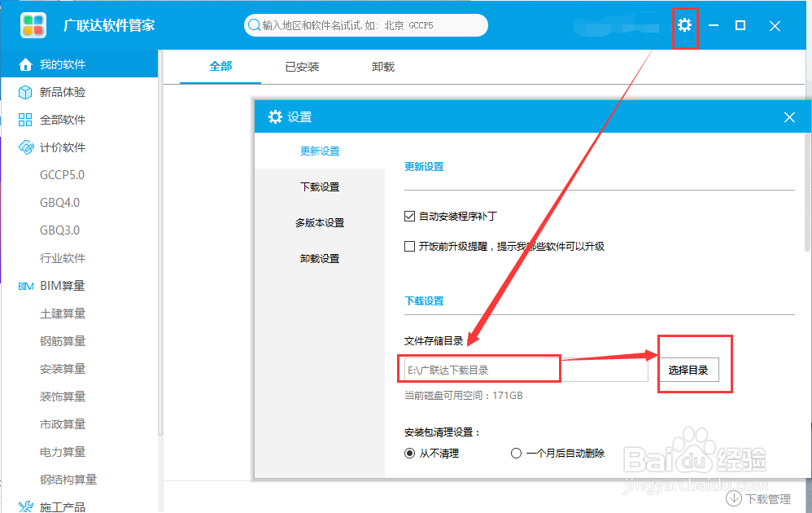Click the settings dialog vertical scrollbar
The height and width of the screenshot is (513, 812).
pyautogui.click(x=809, y=191)
